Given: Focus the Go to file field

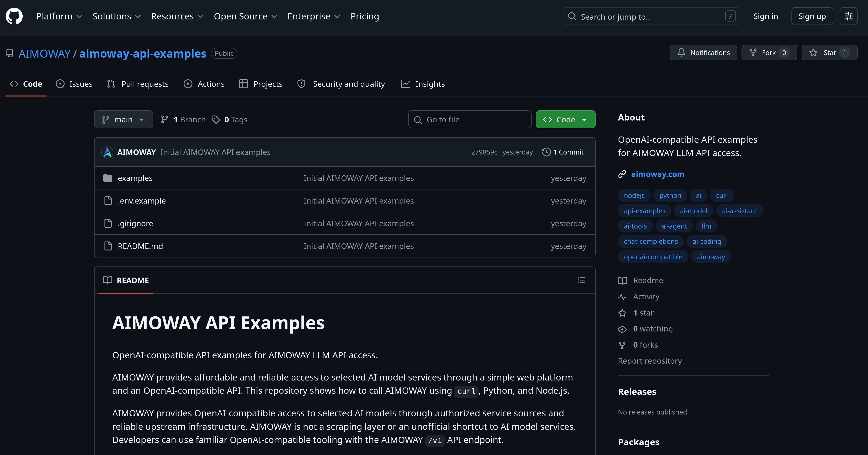Looking at the screenshot, I should tap(470, 119).
